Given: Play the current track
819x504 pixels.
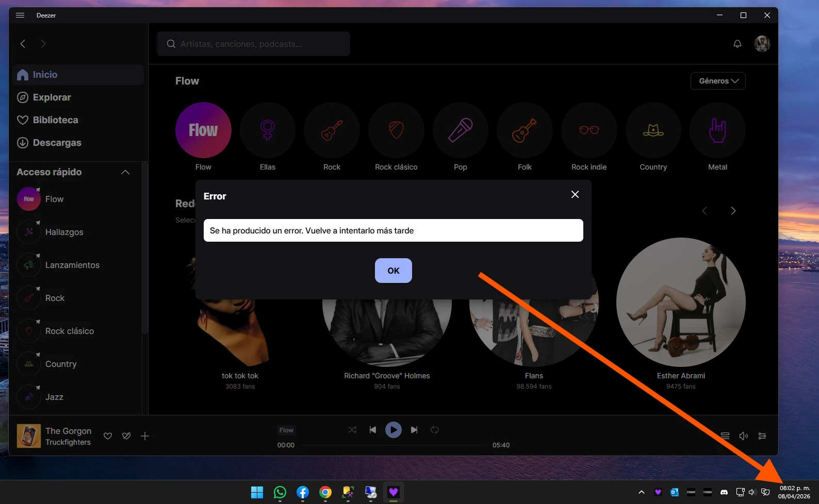Looking at the screenshot, I should pyautogui.click(x=394, y=430).
